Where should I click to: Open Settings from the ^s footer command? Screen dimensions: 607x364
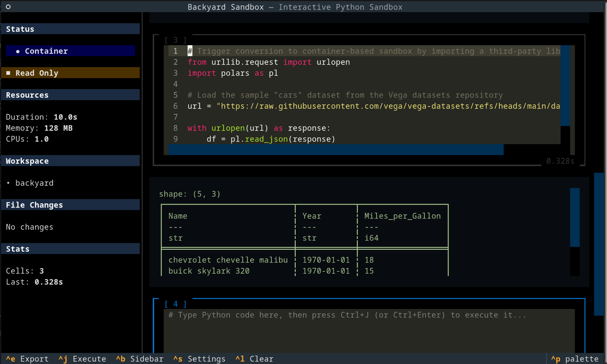click(x=199, y=359)
